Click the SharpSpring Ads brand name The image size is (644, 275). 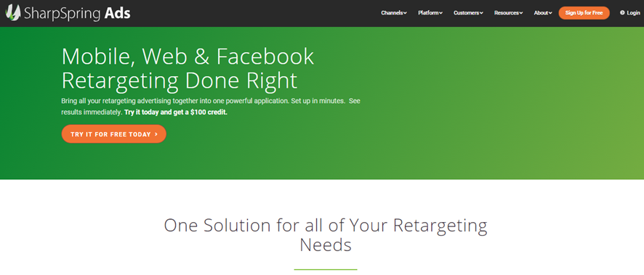(x=77, y=14)
